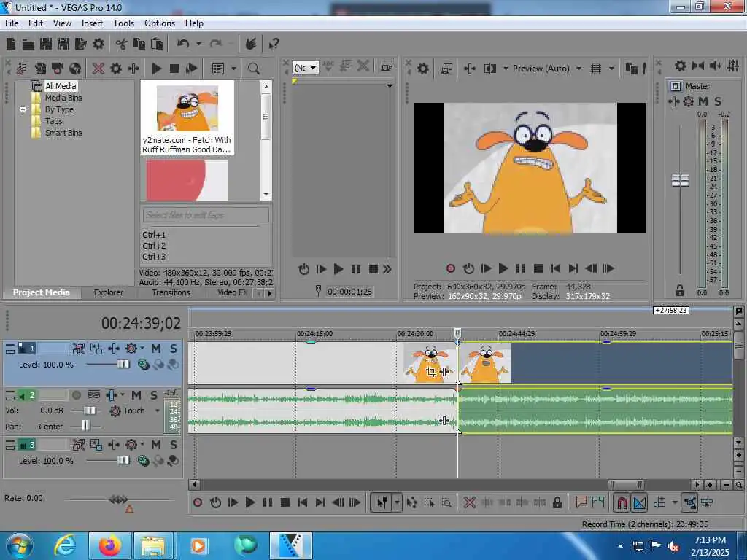This screenshot has height=560, width=747.
Task: Search media with magnifier icon
Action: tap(253, 69)
